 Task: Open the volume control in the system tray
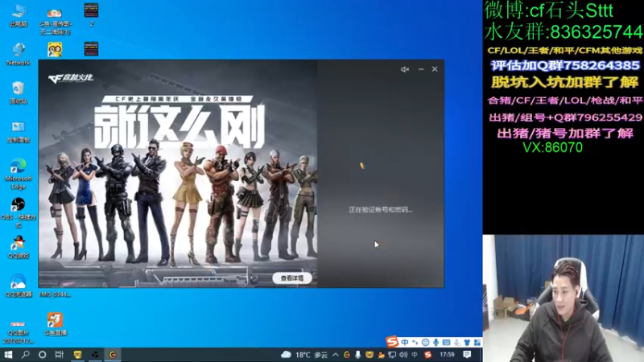[403, 355]
